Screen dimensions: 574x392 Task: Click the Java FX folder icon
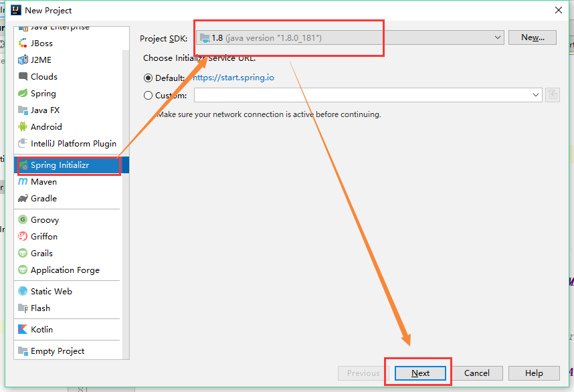23,110
